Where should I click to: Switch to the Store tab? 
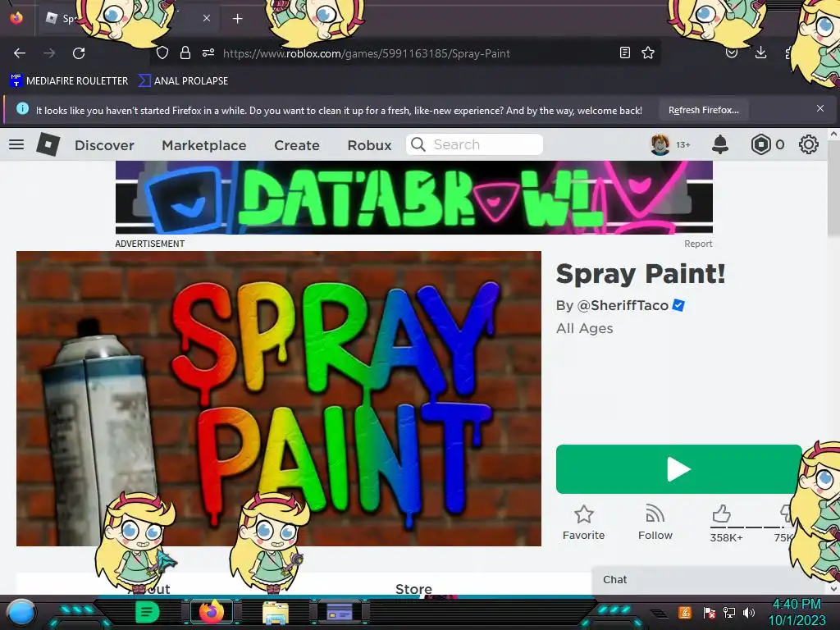tap(413, 589)
